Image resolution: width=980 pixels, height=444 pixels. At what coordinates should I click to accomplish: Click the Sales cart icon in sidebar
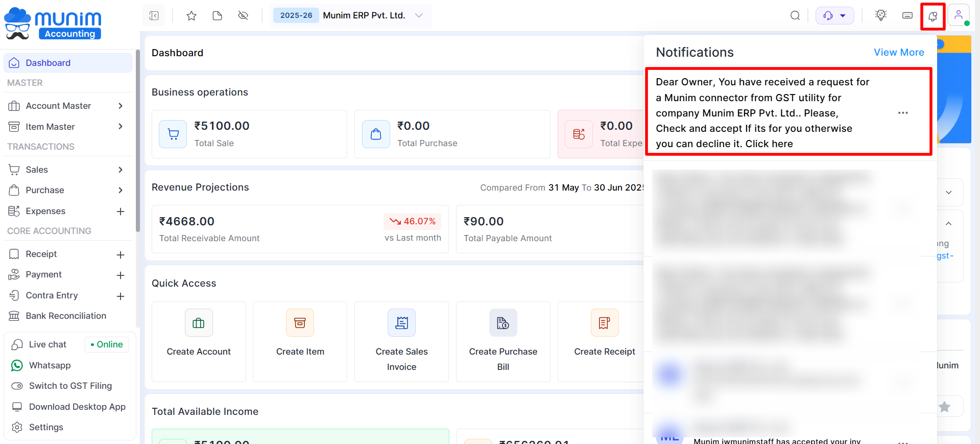coord(14,170)
